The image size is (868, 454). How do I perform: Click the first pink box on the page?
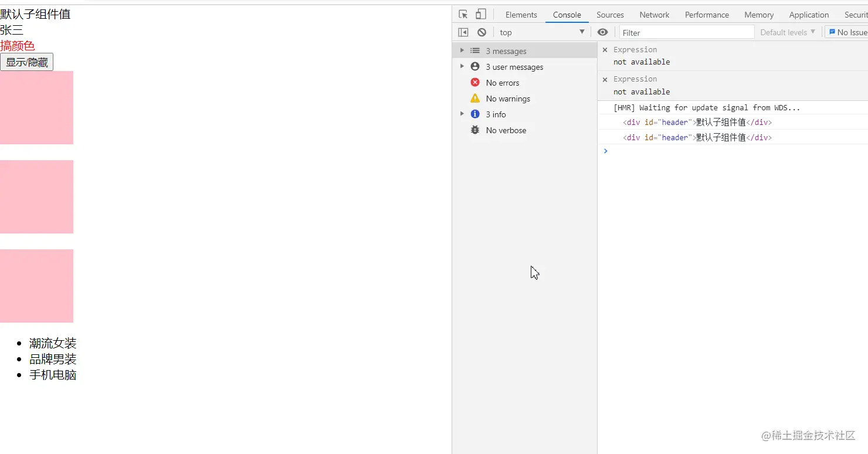coord(36,107)
